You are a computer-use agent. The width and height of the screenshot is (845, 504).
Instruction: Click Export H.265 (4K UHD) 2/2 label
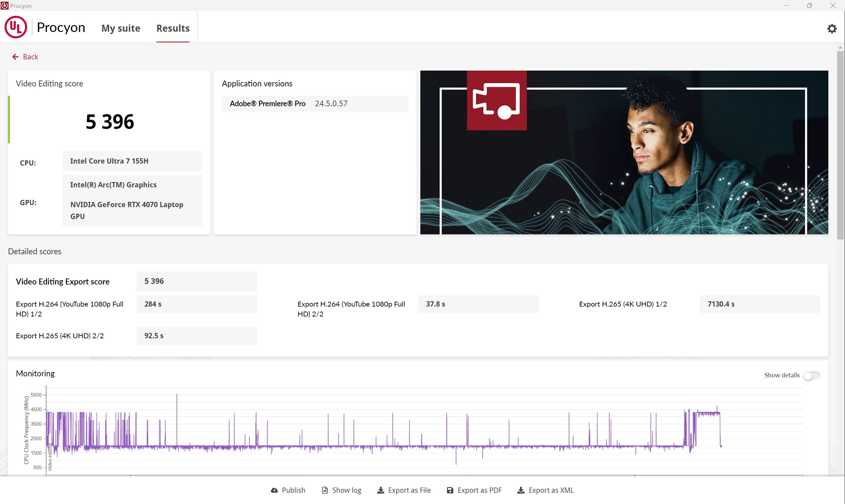coord(60,335)
